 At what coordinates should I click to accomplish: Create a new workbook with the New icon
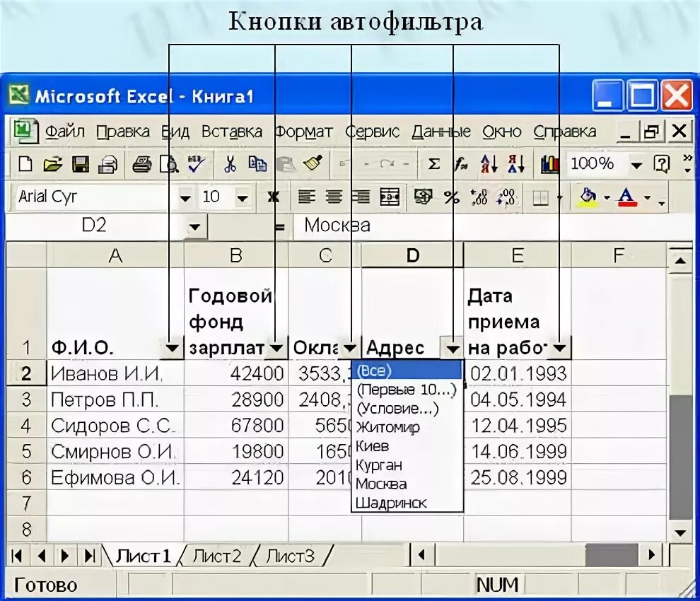click(x=25, y=164)
